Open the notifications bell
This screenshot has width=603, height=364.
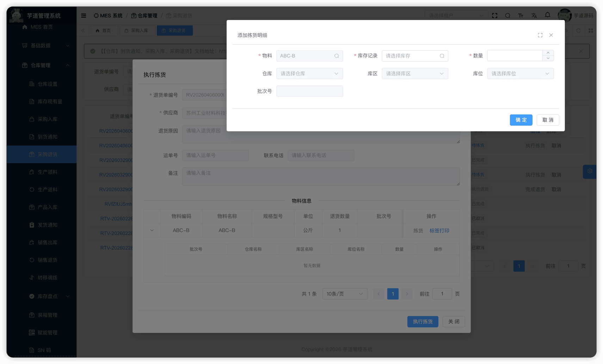point(547,15)
